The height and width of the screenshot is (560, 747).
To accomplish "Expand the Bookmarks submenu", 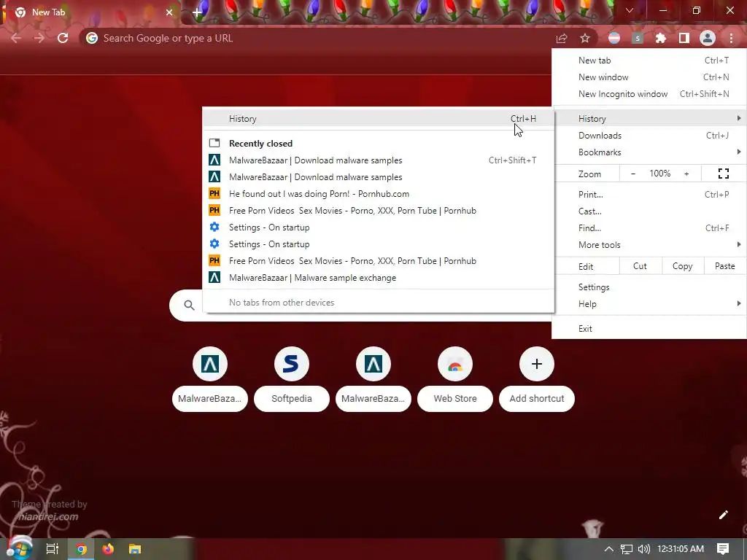I will coord(649,152).
